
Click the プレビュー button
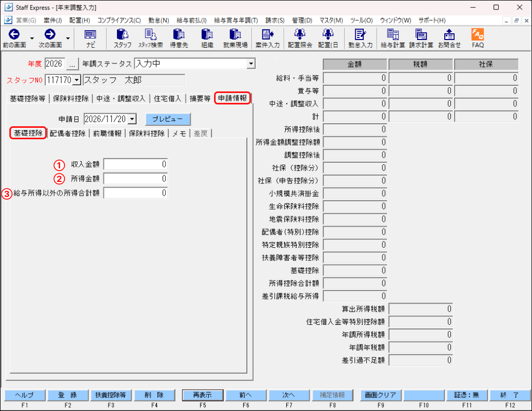tap(168, 119)
